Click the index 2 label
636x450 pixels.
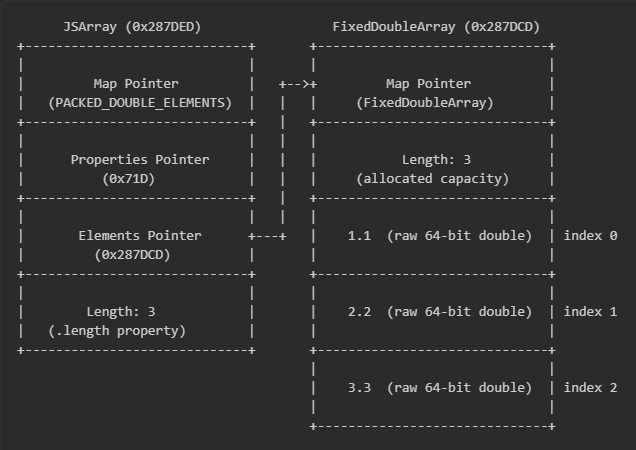tap(590, 387)
